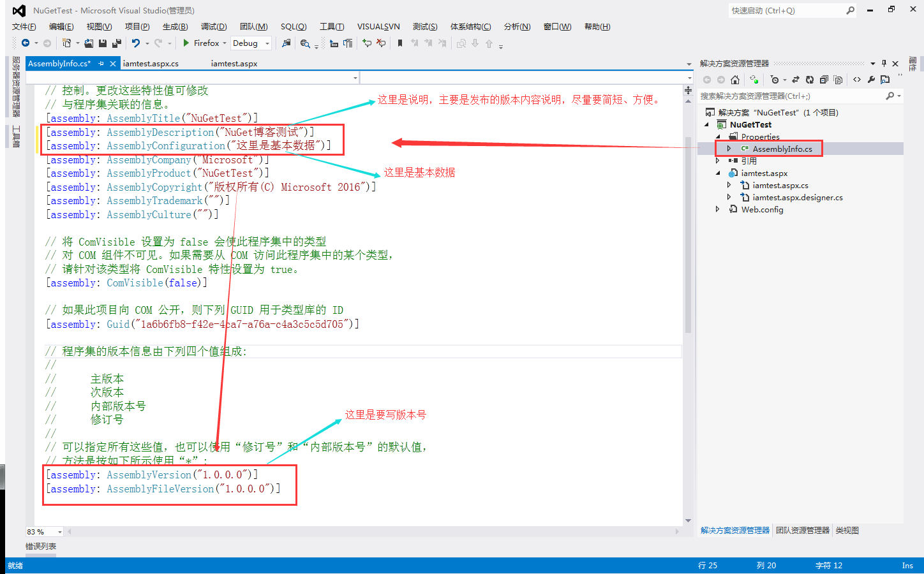Open the Undo history dropdown arrow

147,43
